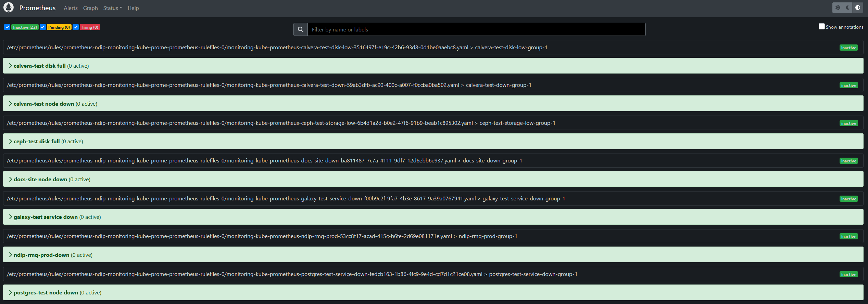Expand the galaxy-test service down rule
This screenshot has width=868, height=304.
point(46,217)
